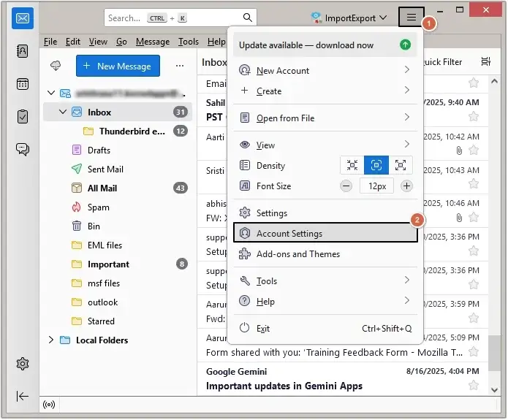Open the ImportExport dropdown

tap(349, 18)
